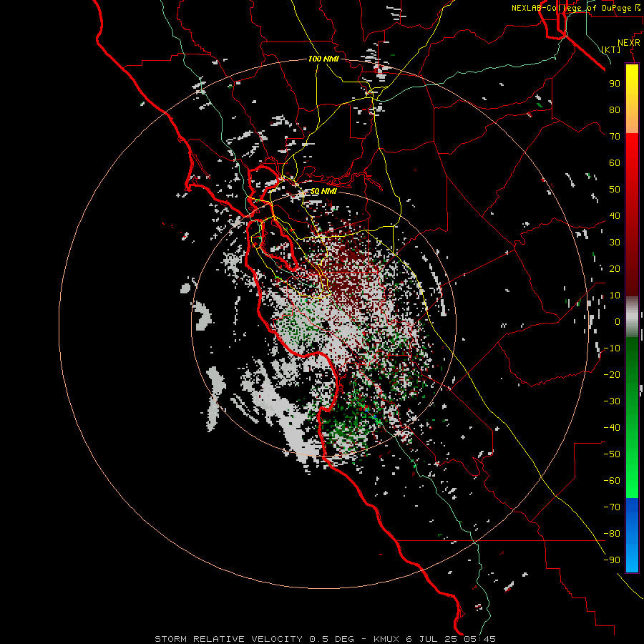Click the positive 10 scale label
Screen dimensions: 644x644
pyautogui.click(x=615, y=296)
